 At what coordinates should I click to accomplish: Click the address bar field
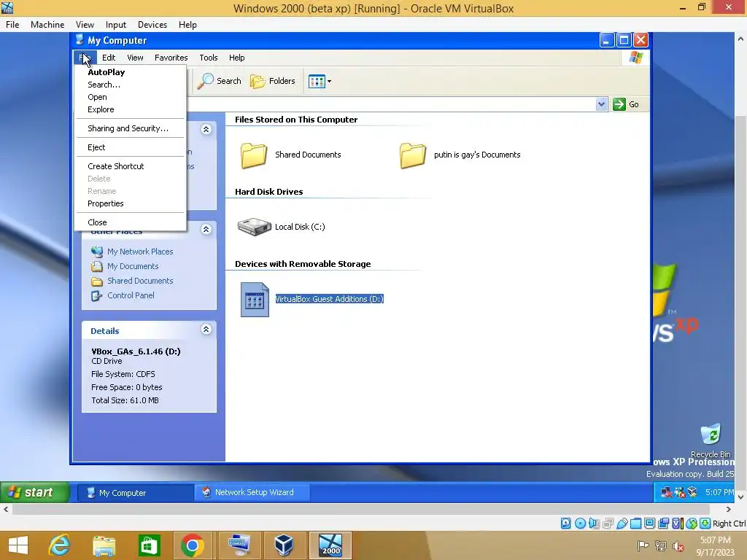[391, 104]
